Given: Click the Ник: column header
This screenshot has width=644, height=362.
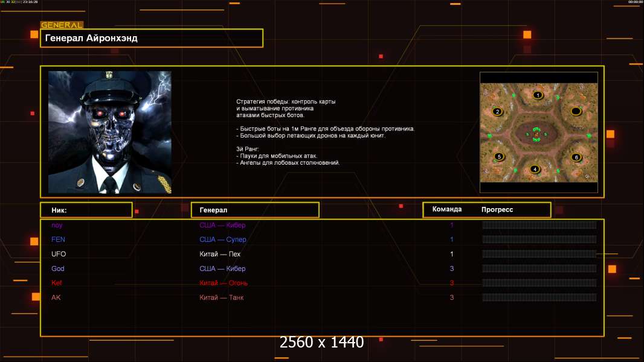Looking at the screenshot, I should [86, 210].
